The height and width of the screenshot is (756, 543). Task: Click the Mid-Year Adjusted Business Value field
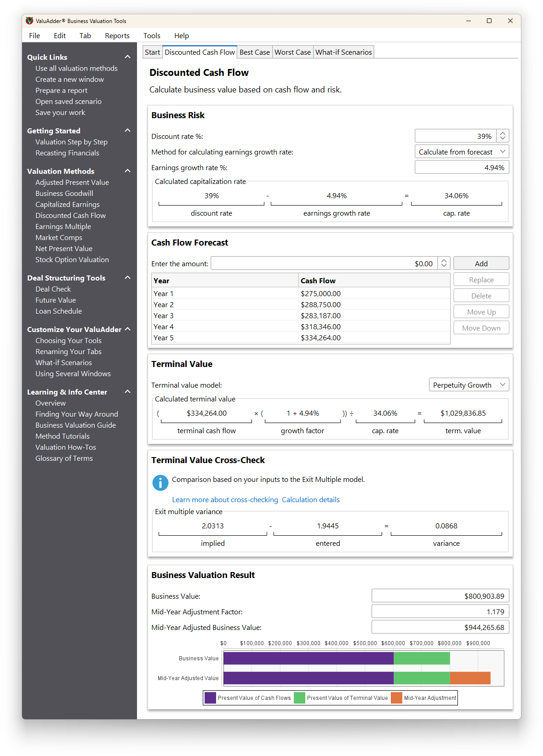point(440,627)
